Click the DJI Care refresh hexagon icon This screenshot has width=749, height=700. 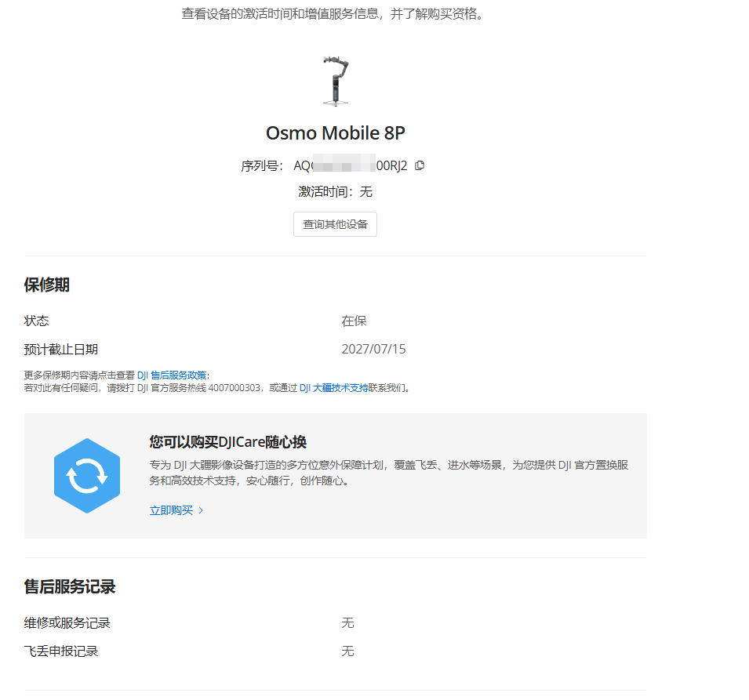pos(87,476)
